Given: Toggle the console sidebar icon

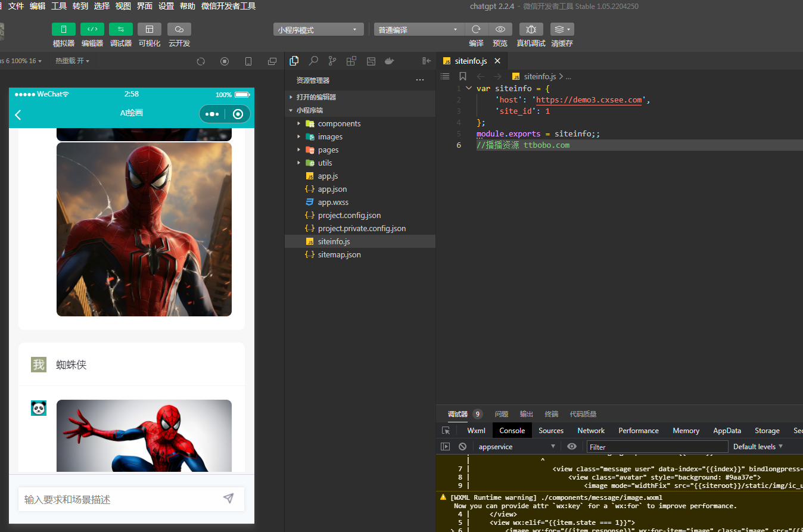Looking at the screenshot, I should (x=445, y=447).
